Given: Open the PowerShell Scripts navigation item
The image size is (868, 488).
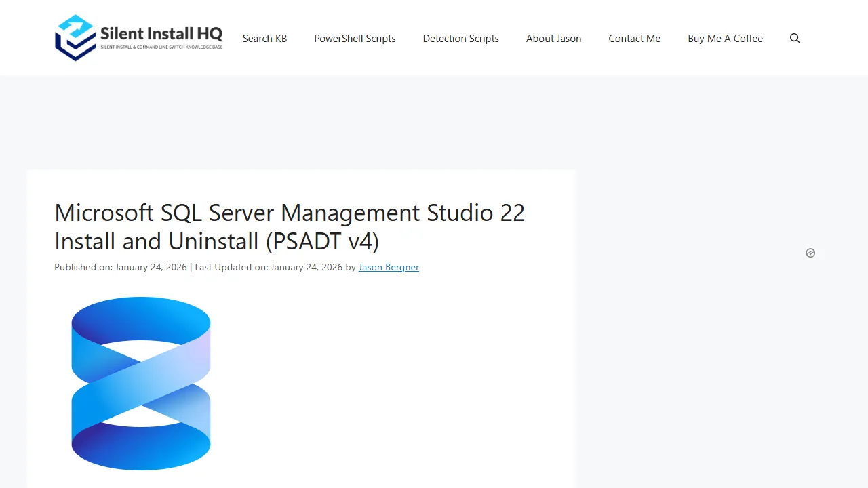Looking at the screenshot, I should pyautogui.click(x=355, y=39).
